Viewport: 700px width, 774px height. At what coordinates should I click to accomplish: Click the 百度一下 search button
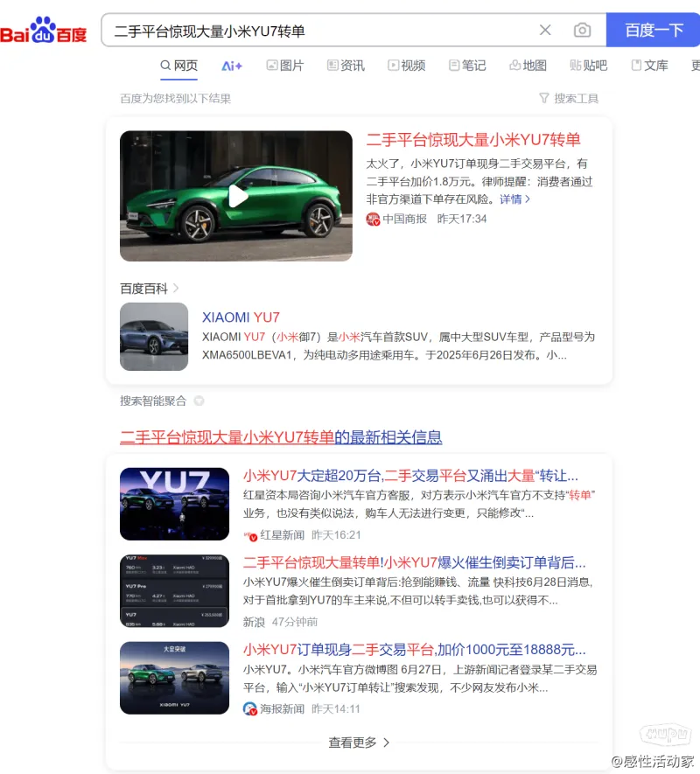click(653, 31)
